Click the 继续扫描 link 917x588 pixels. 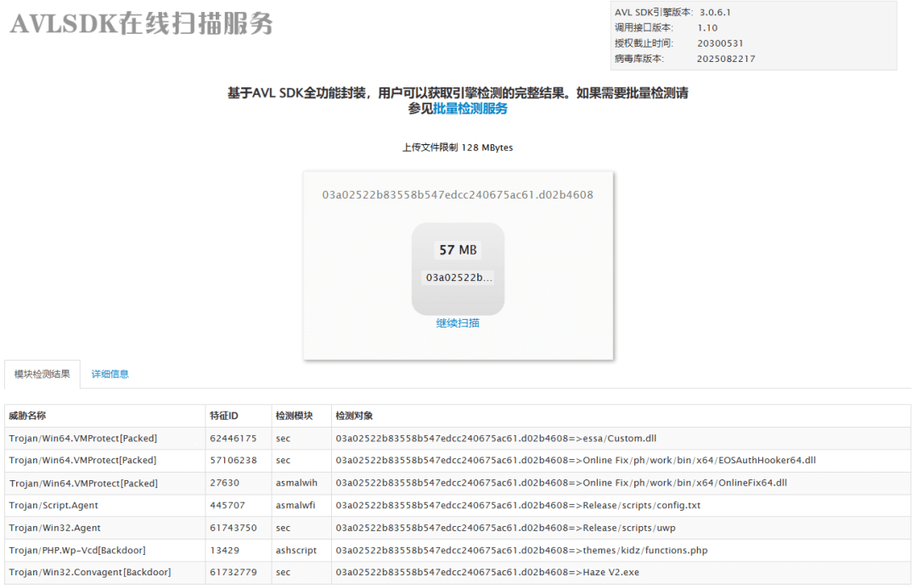[458, 323]
